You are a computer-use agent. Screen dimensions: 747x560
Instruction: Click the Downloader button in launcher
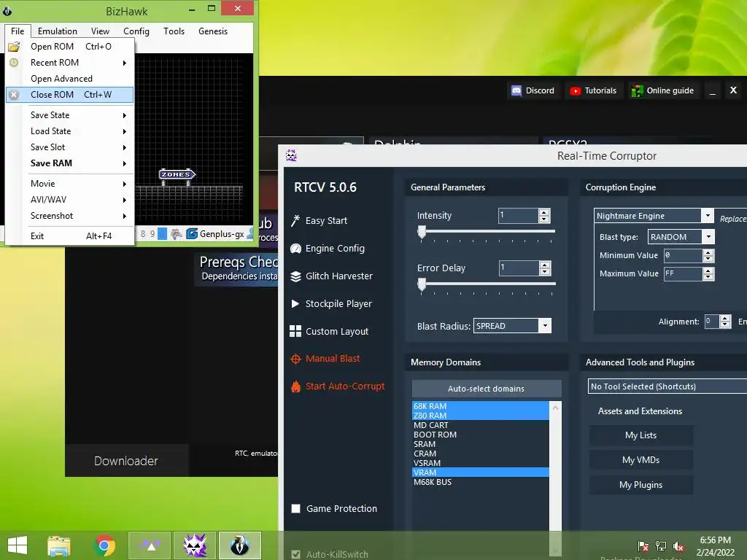pos(126,461)
